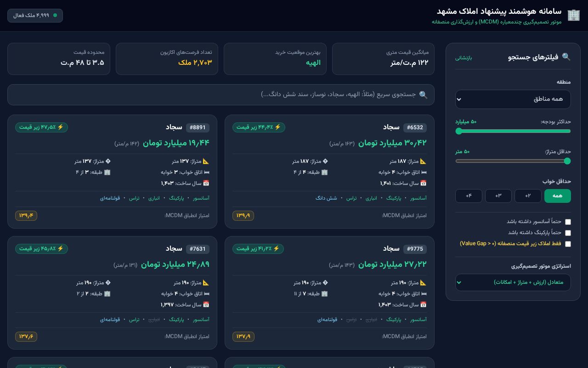Viewport: 588px width, 368px height.
Task: Click the ۲٬۷۰۳ ملک opportunities count
Action: pos(195,63)
